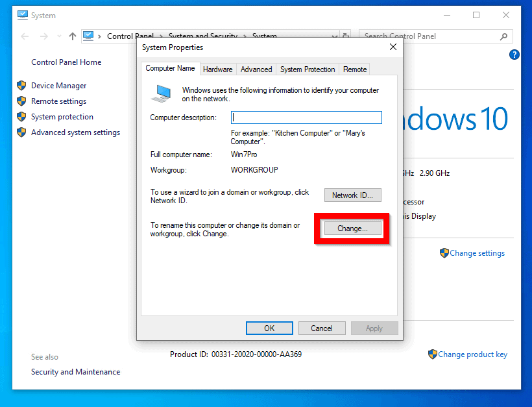Viewport: 532px width, 407px height.
Task: Click shield icon beside Advanced system settings
Action: [x=21, y=132]
